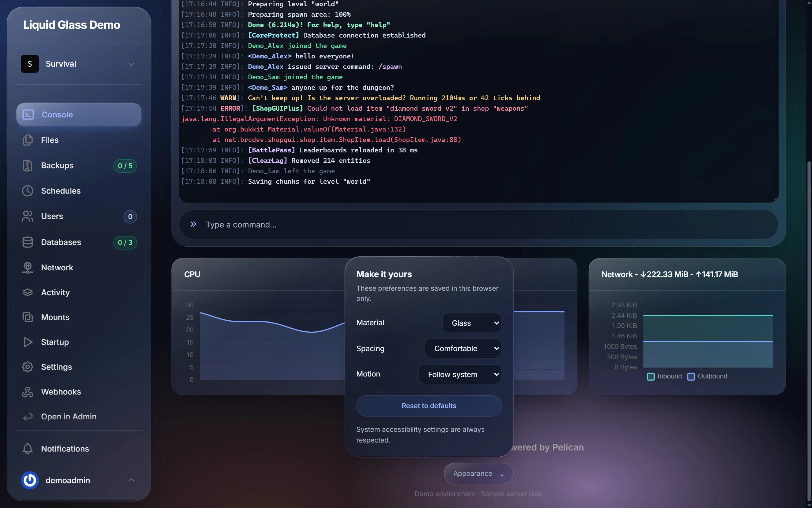Click the Open in Admin return arrow icon
Viewport: 812px width, 508px height.
click(x=28, y=417)
